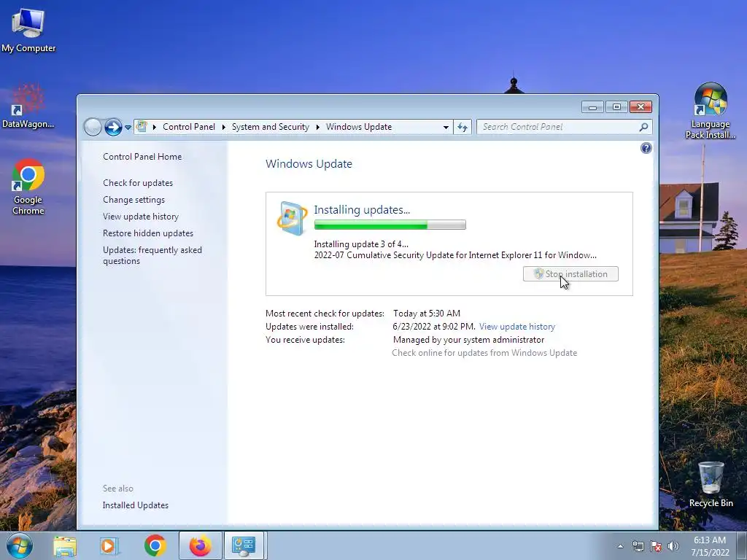Click 'Managed by your system administrator' text
747x560 pixels.
pyautogui.click(x=468, y=340)
